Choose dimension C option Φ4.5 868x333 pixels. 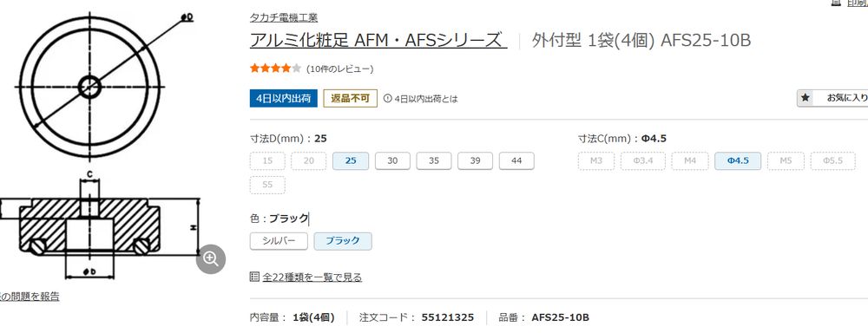tap(738, 161)
